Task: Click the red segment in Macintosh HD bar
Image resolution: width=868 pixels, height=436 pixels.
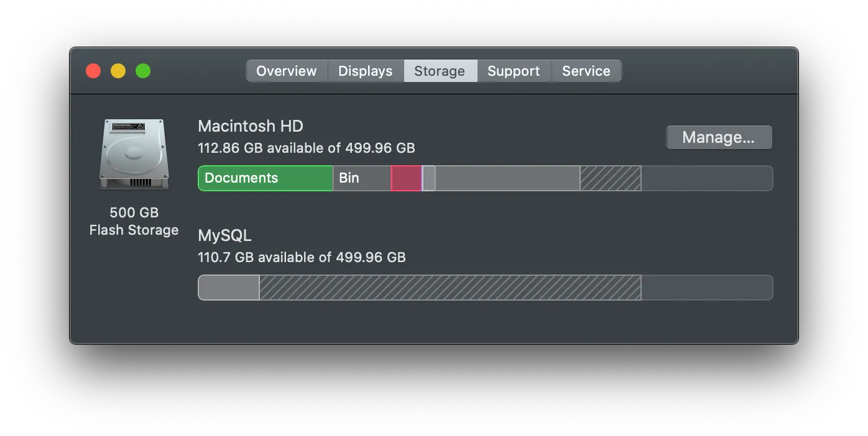Action: (x=406, y=178)
